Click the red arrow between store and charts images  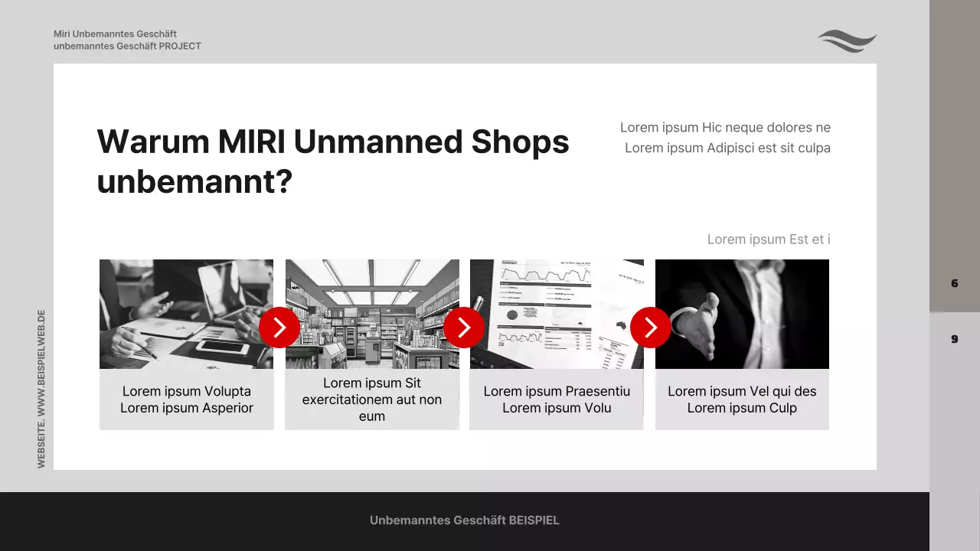(464, 328)
